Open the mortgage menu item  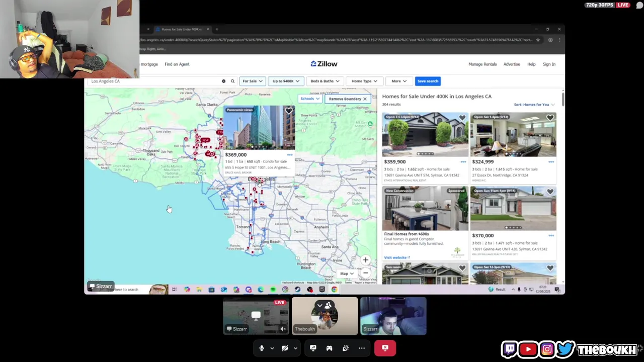(149, 64)
